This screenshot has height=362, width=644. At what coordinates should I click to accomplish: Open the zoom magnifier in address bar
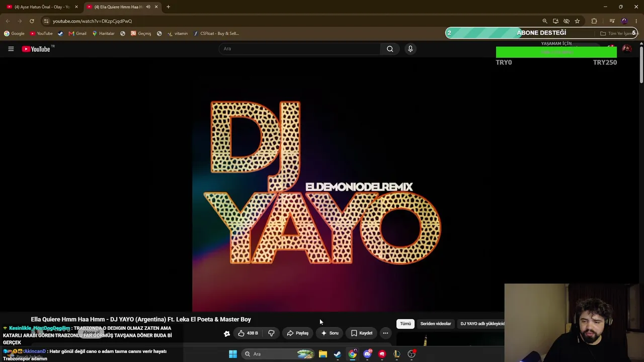(545, 21)
